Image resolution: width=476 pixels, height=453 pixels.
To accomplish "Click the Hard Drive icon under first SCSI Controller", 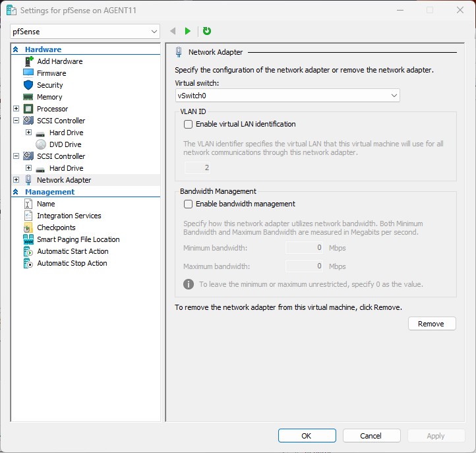I will tap(40, 134).
